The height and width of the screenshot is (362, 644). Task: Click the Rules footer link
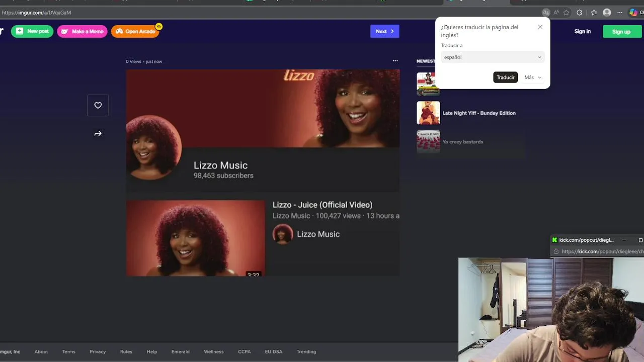pos(126,352)
